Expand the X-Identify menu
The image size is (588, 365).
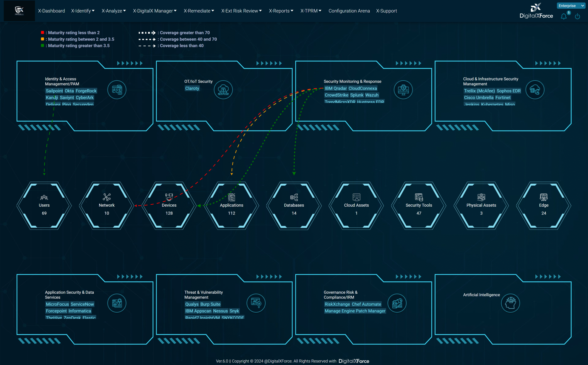pyautogui.click(x=83, y=11)
